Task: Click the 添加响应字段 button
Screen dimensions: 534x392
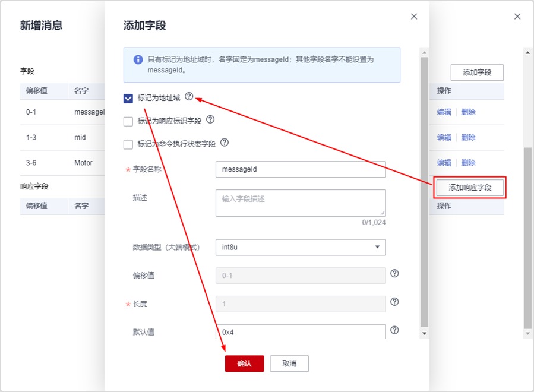Action: coord(470,187)
